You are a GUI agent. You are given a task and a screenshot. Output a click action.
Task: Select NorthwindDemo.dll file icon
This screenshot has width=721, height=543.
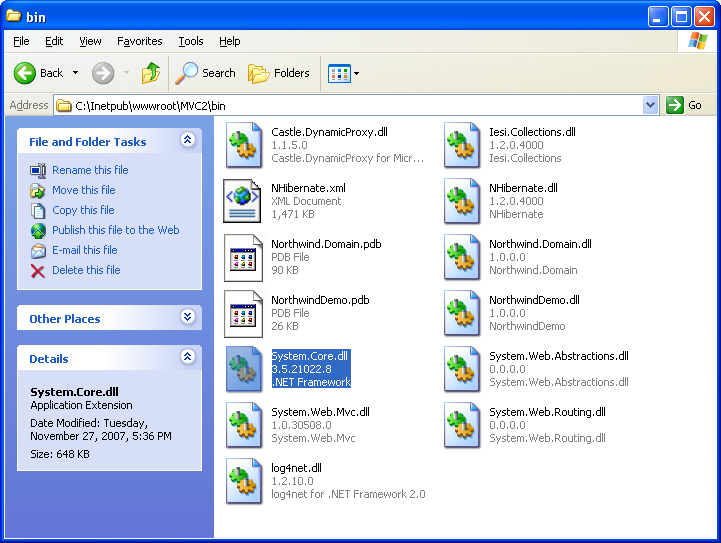point(462,313)
